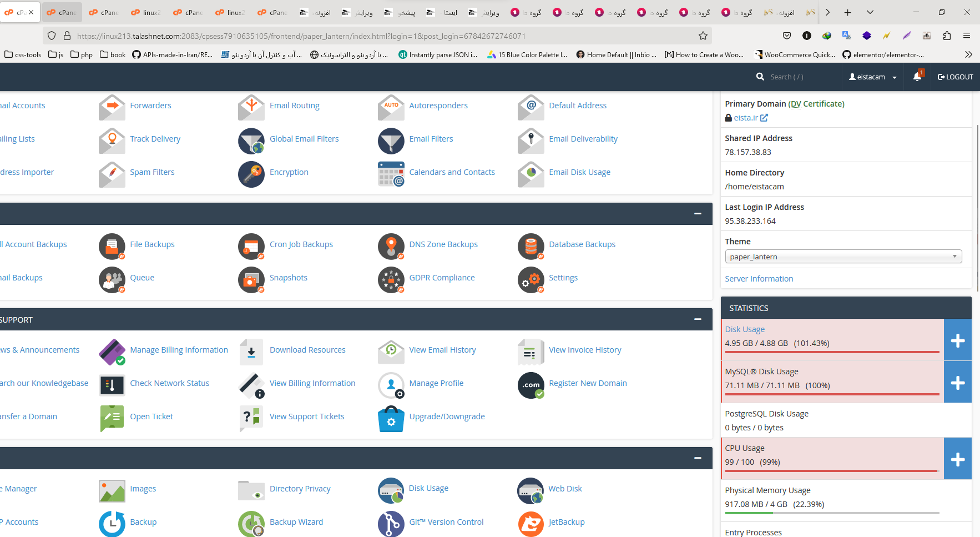Collapse the files section below SUPPORT
The height and width of the screenshot is (537, 980).
pos(698,458)
